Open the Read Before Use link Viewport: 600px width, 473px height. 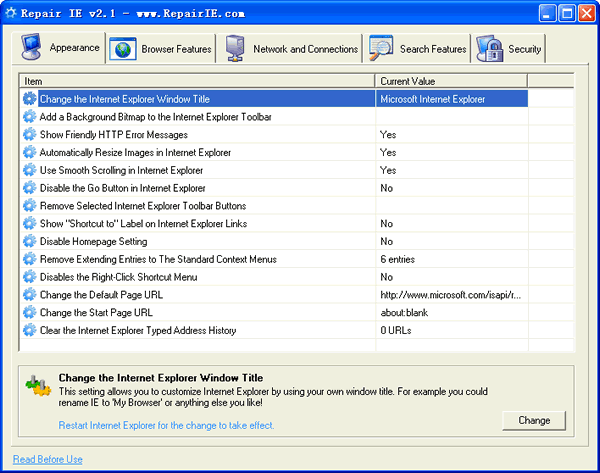click(48, 459)
